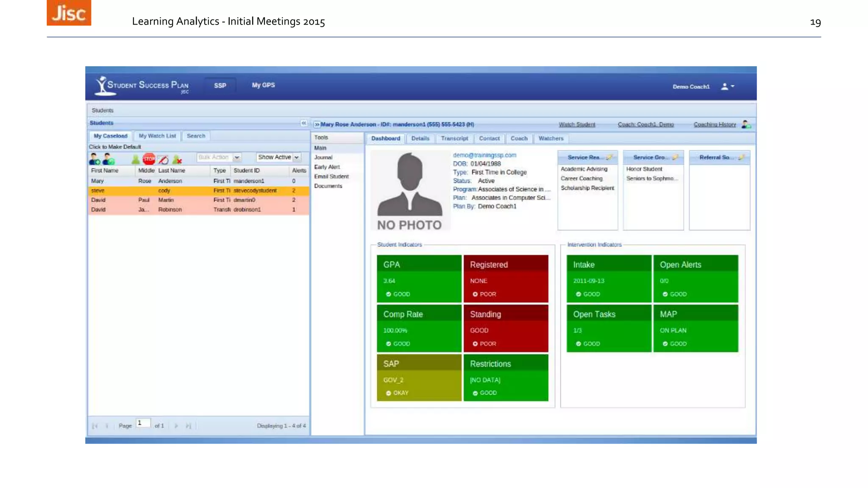Click the Watch Student link
The image size is (868, 488).
[x=577, y=125]
